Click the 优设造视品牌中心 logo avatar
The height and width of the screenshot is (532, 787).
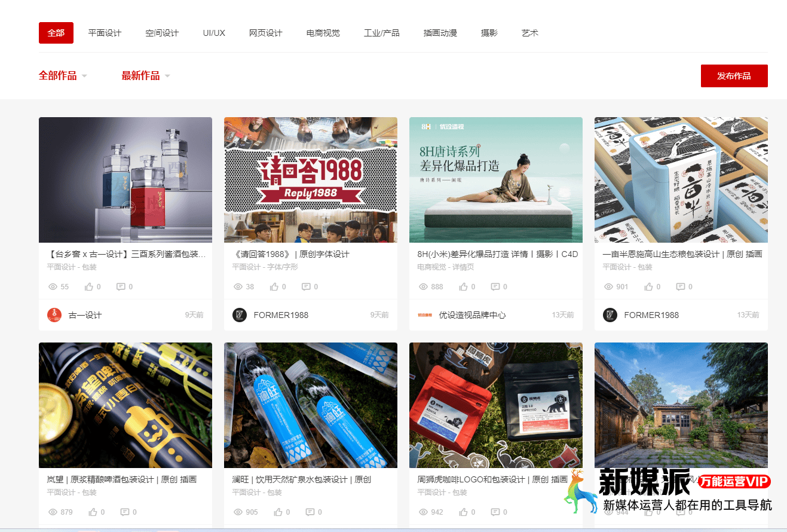pos(424,315)
